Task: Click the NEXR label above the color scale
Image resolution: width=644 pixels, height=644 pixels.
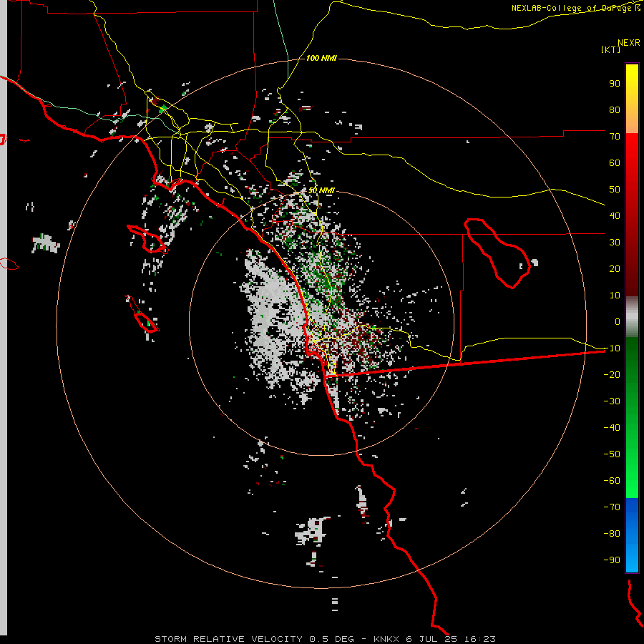Action: pos(628,43)
